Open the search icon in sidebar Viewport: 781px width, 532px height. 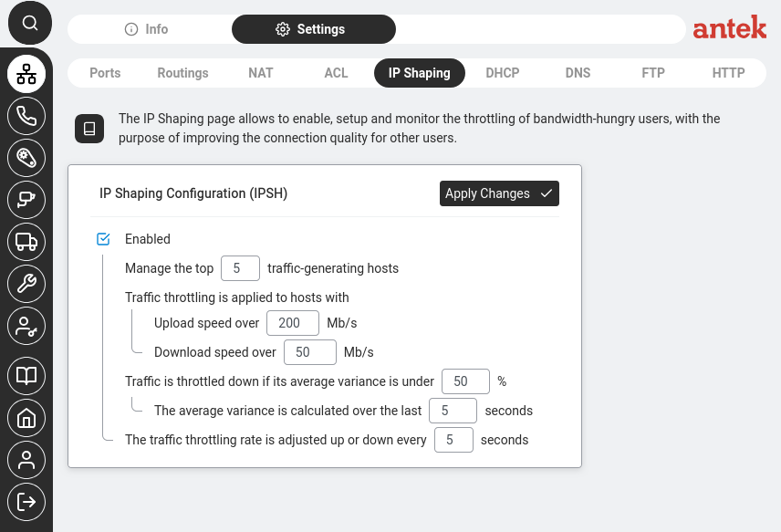point(30,23)
